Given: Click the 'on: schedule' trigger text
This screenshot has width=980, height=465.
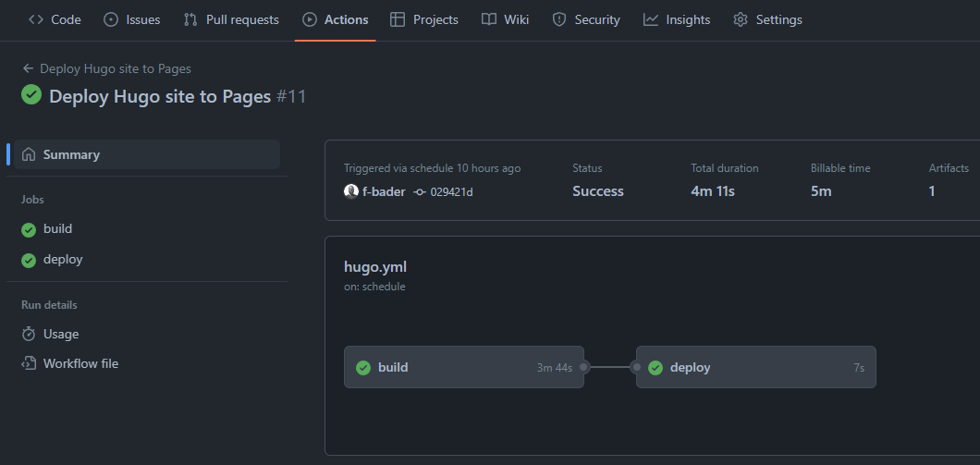Looking at the screenshot, I should [374, 287].
